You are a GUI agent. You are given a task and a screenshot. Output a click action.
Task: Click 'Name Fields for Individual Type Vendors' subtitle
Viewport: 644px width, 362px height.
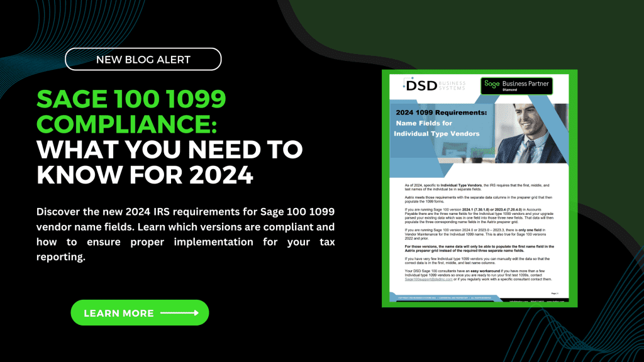click(x=440, y=128)
